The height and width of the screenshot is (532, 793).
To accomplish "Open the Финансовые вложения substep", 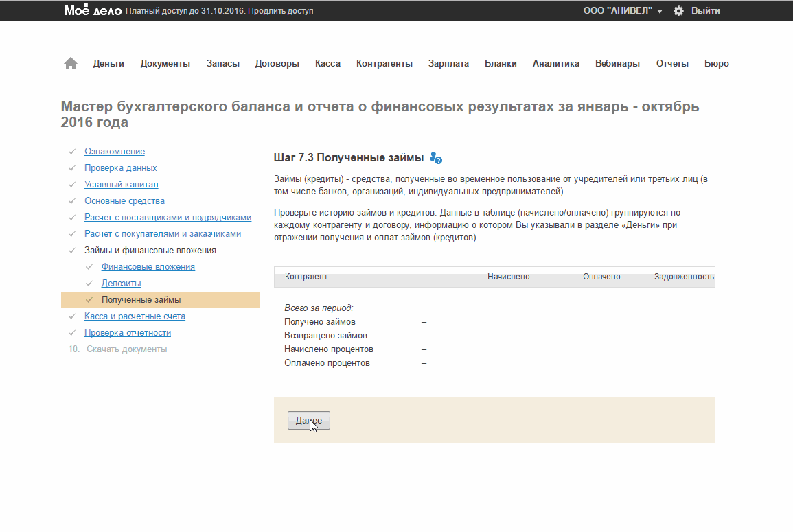I will click(148, 267).
